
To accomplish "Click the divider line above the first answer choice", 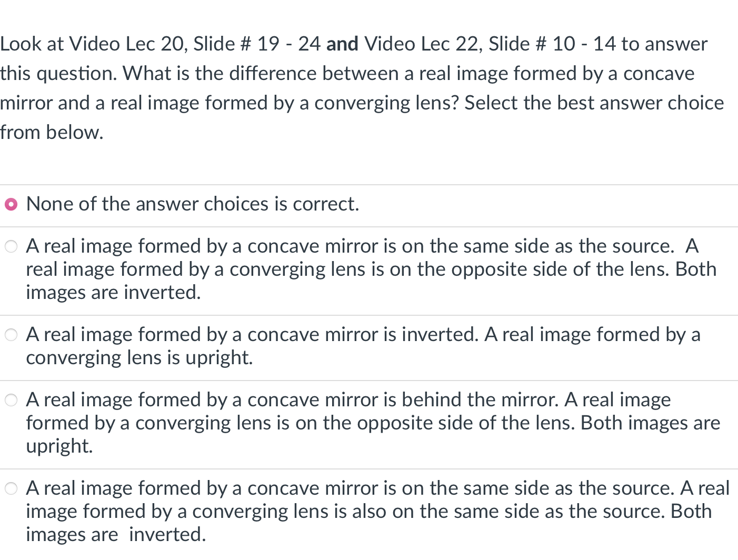I will [x=368, y=186].
